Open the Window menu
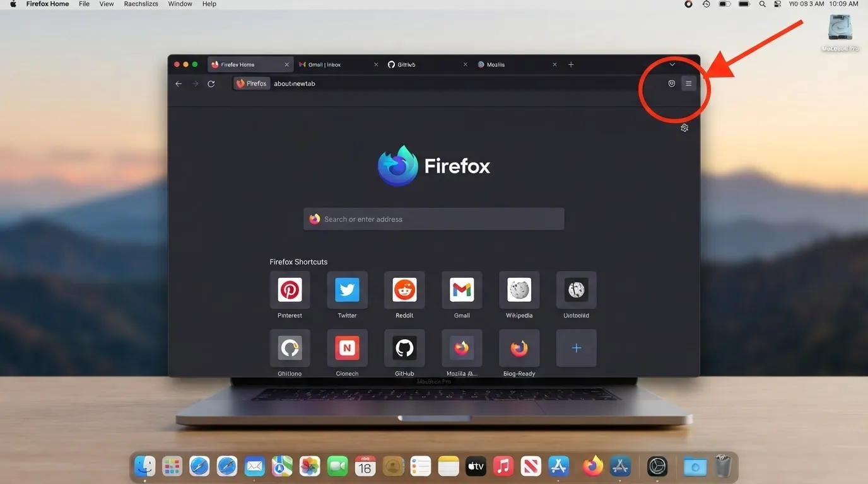This screenshot has width=868, height=484. pos(180,4)
